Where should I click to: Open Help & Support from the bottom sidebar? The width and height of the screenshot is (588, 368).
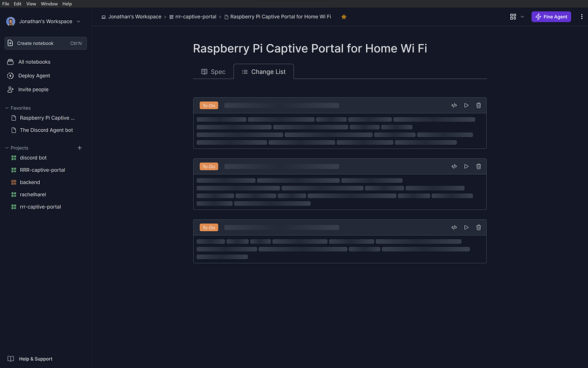(34, 358)
